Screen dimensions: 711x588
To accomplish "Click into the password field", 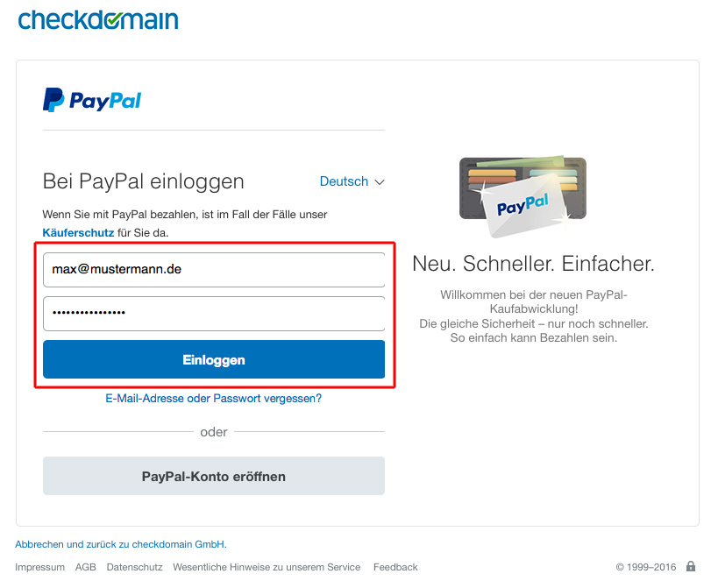I will point(214,314).
